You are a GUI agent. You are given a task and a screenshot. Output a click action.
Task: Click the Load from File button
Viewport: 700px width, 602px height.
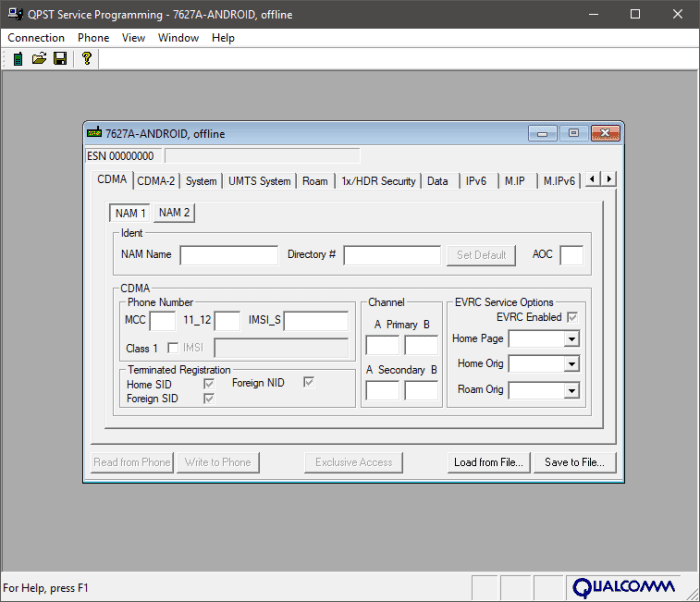pyautogui.click(x=488, y=462)
